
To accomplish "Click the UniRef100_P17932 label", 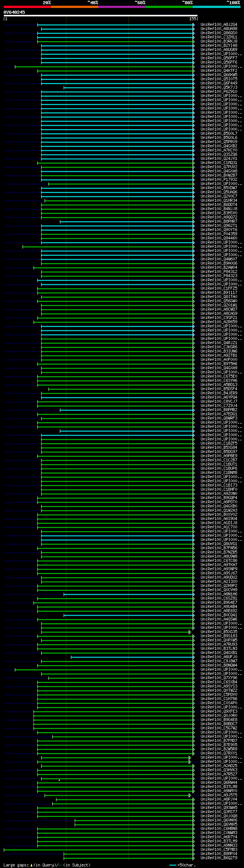I will (x=219, y=179).
